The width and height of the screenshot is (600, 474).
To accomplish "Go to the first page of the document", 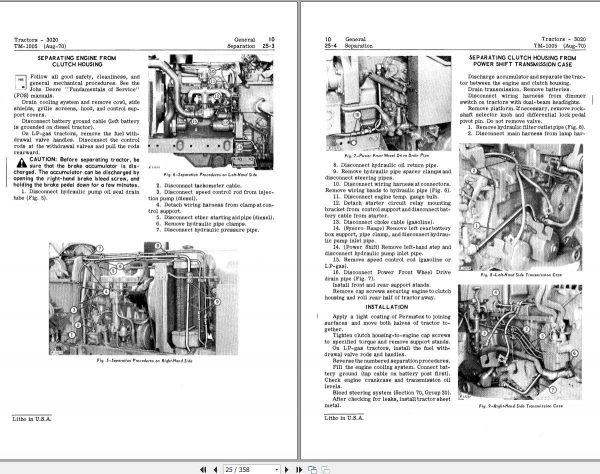I will tap(203, 469).
